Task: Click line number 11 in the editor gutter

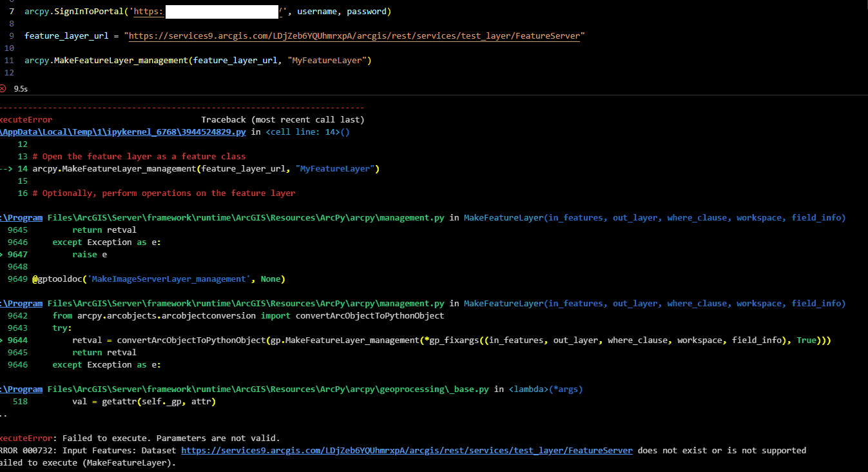Action: [9, 61]
